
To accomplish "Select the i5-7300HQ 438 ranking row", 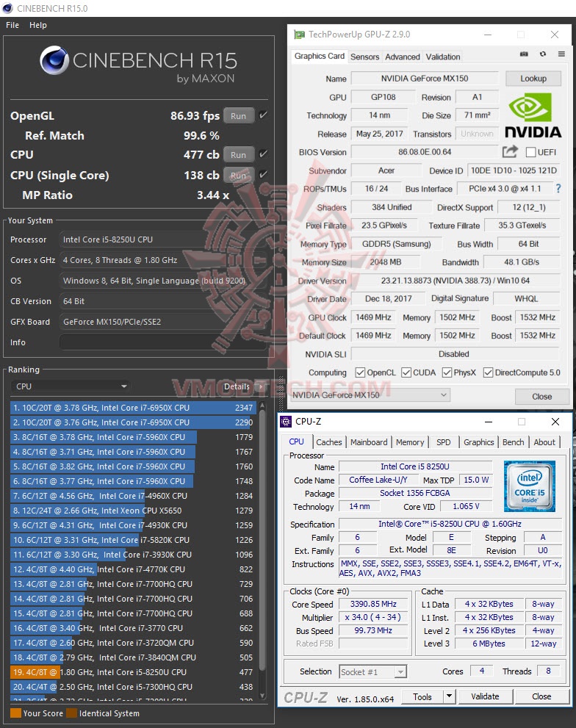I will tap(133, 687).
